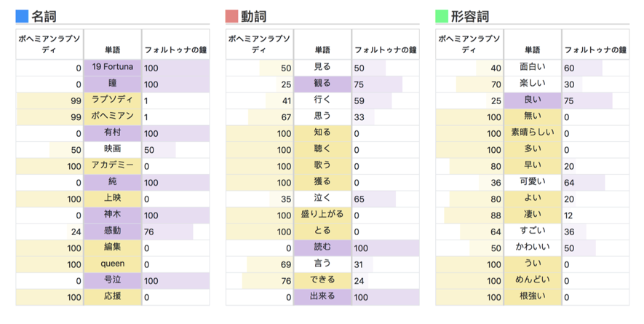This screenshot has width=644, height=324.
Task: Click the 19 Fortuna word cell
Action: pyautogui.click(x=113, y=68)
